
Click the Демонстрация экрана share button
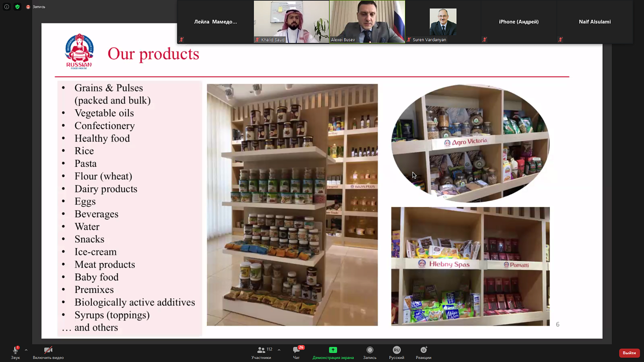pos(333,353)
